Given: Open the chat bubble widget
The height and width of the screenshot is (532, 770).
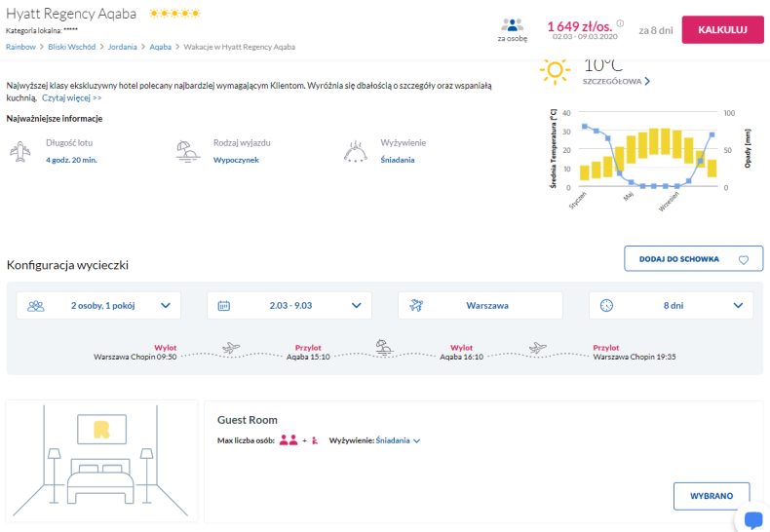Looking at the screenshot, I should (753, 519).
